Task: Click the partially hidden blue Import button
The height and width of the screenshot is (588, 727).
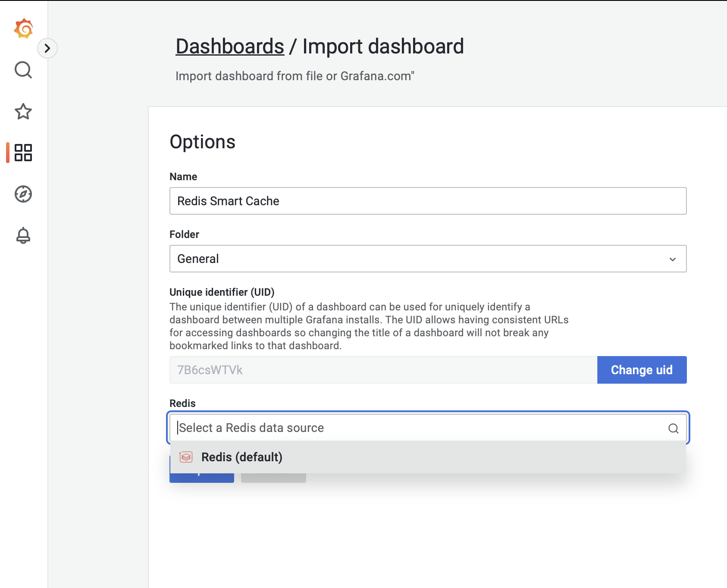Action: click(x=201, y=479)
